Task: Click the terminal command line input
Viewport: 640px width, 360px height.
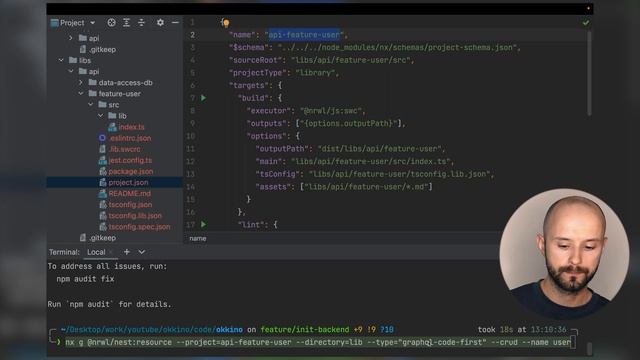Action: (318, 342)
